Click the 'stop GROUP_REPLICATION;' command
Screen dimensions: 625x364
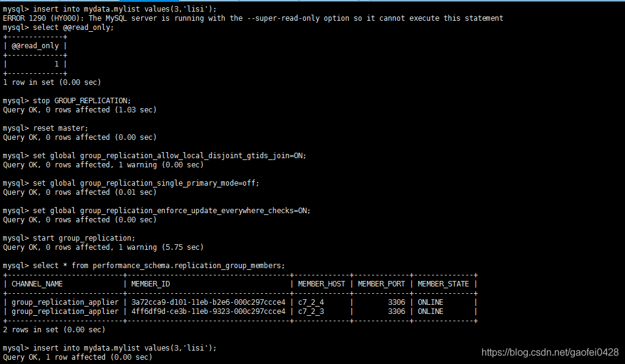click(x=82, y=101)
